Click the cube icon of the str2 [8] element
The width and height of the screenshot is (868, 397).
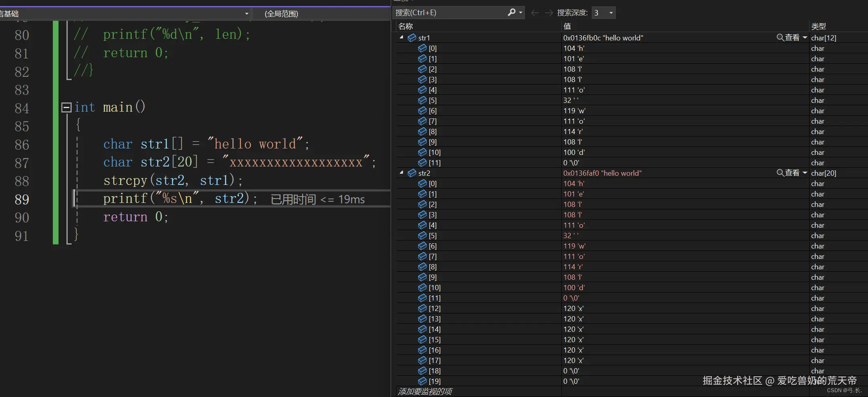tap(422, 267)
